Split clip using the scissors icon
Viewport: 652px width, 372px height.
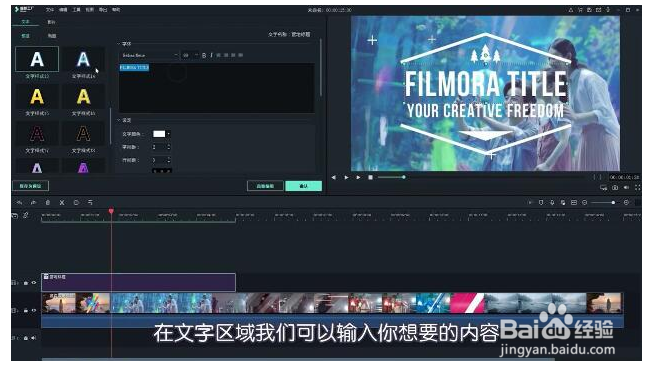62,202
